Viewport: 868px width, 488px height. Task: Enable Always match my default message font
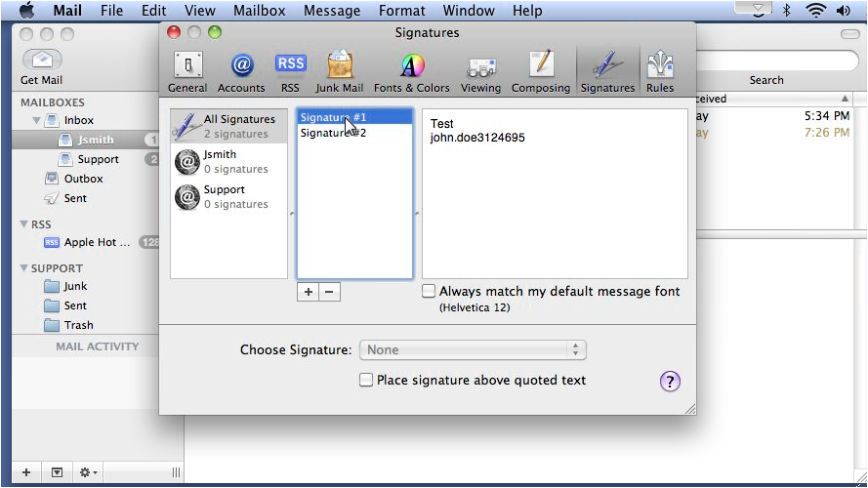tap(429, 291)
